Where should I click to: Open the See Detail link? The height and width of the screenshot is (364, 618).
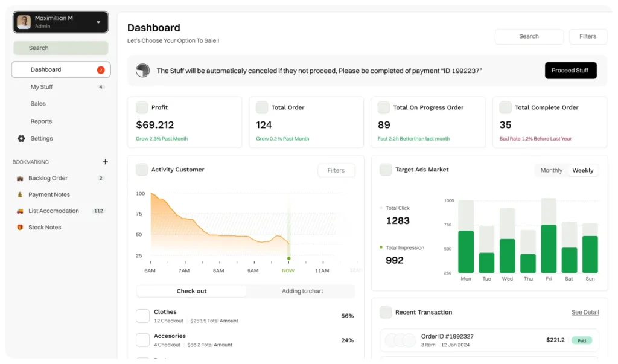585,313
